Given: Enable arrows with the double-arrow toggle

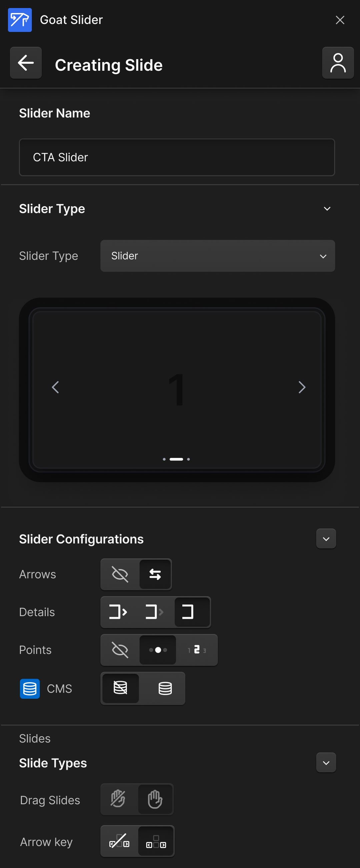Looking at the screenshot, I should point(155,574).
